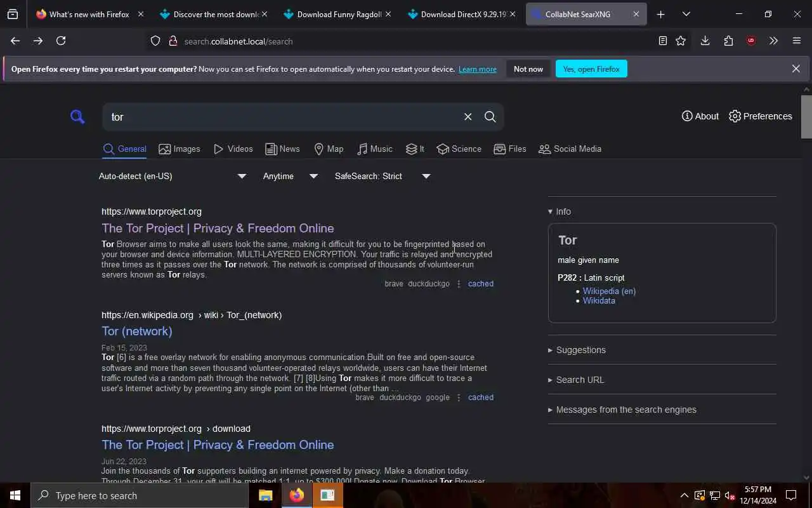Switch to the Music search category
The height and width of the screenshot is (508, 812).
point(375,149)
